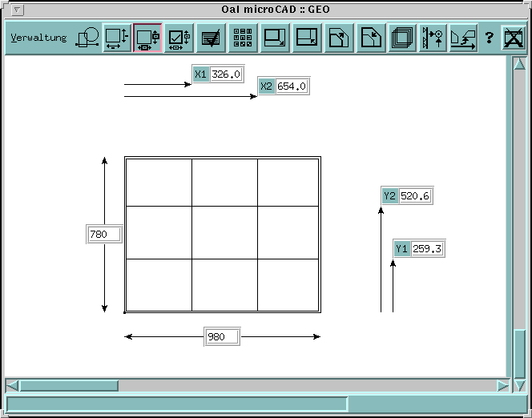Select the rectangle dimension arrows tool
The image size is (532, 418).
point(117,38)
